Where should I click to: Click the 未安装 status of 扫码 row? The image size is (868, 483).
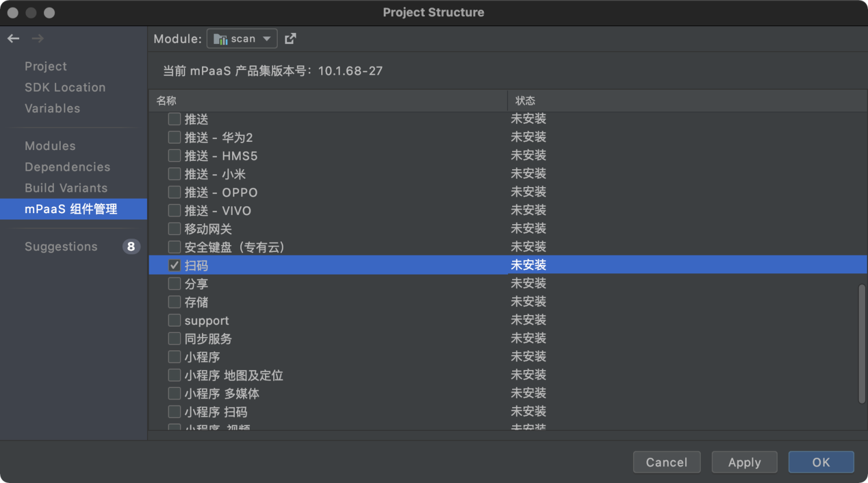[528, 265]
